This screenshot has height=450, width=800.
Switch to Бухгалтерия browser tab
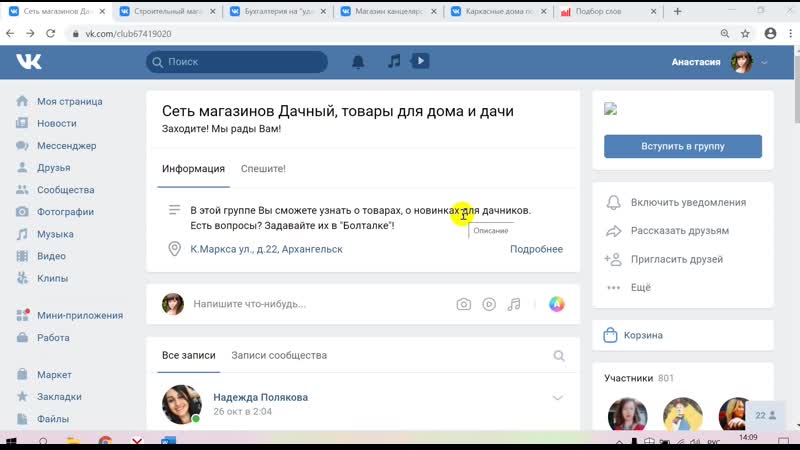[279, 11]
